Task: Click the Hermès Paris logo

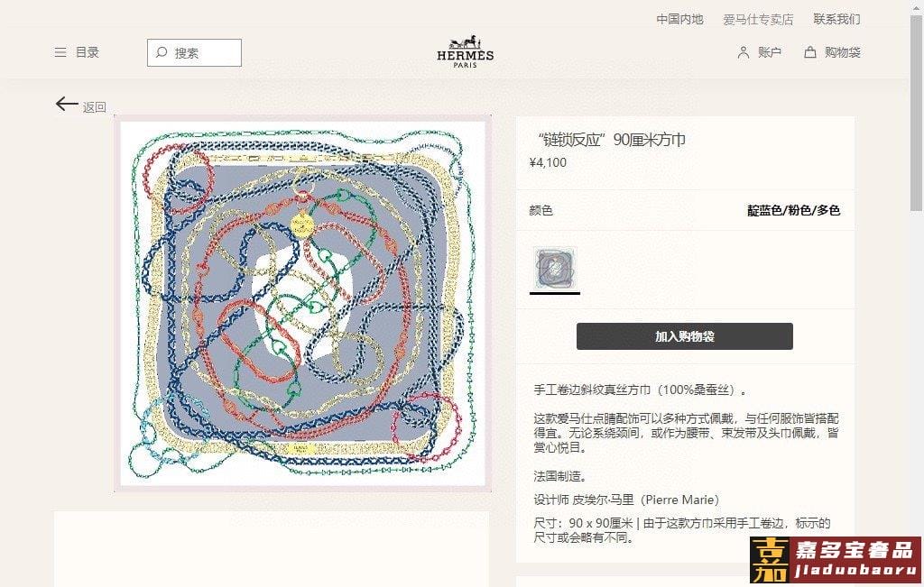Action: coord(465,51)
